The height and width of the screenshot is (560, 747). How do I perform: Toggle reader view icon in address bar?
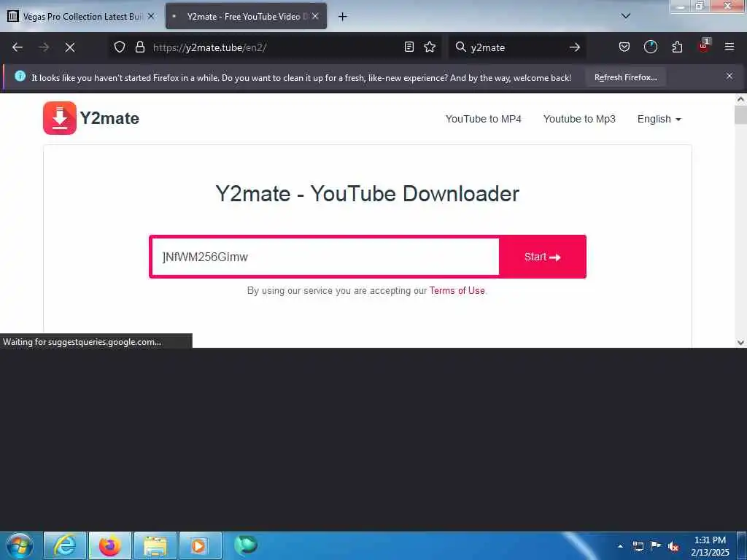click(409, 47)
